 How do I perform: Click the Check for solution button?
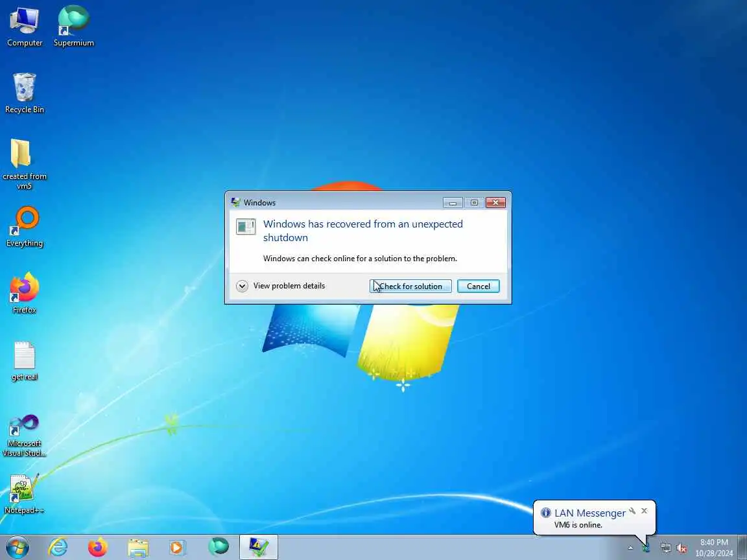(410, 286)
